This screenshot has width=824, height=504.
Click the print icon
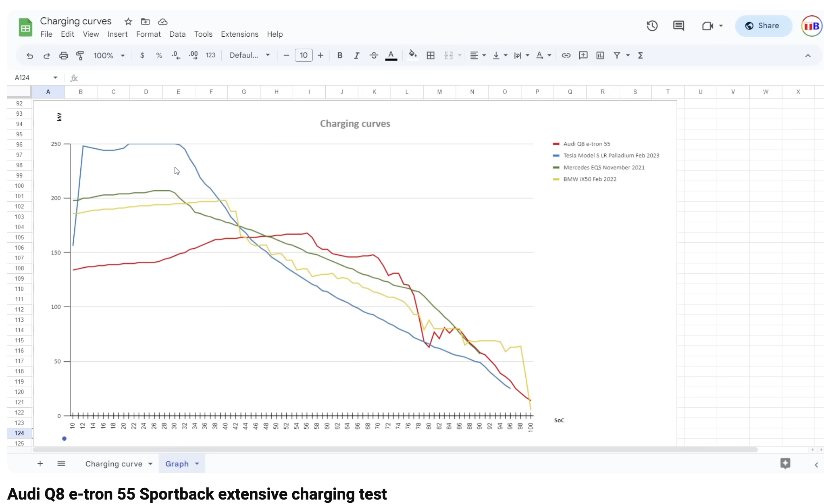63,56
